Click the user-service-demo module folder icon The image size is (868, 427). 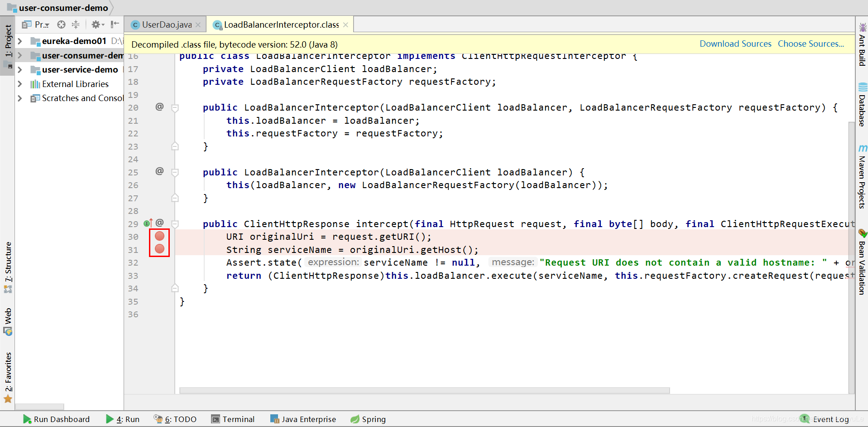coord(35,70)
